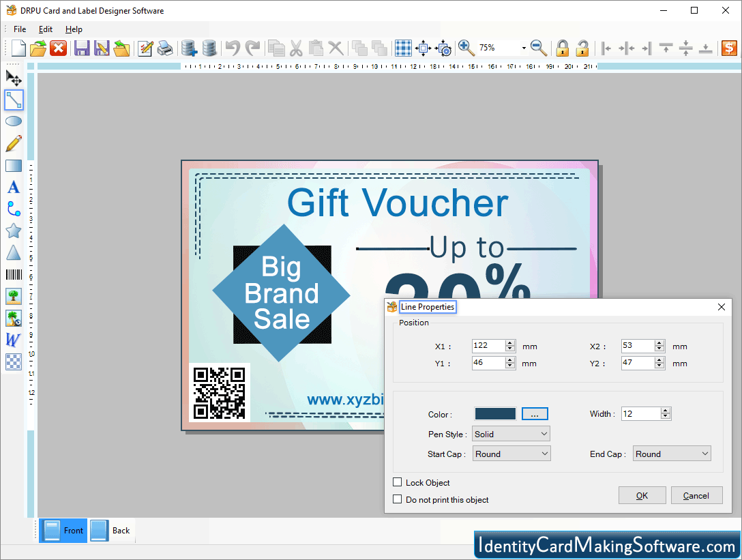Check the Lock Object checkbox

click(398, 482)
